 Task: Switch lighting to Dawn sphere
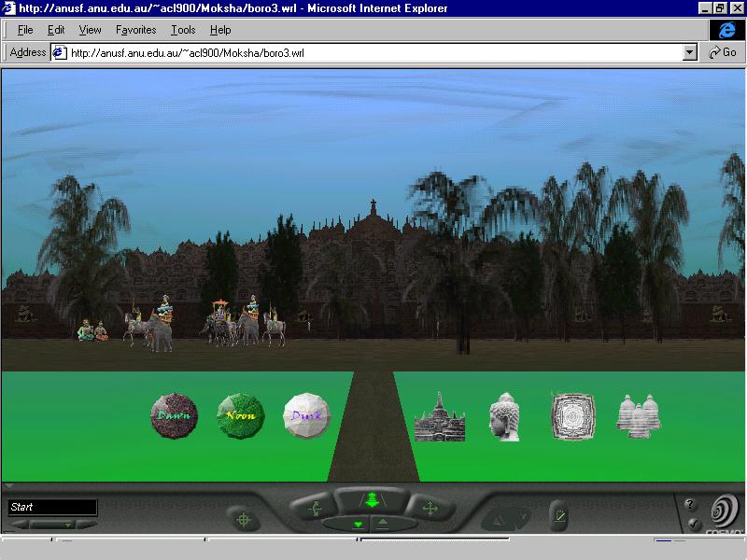click(175, 415)
